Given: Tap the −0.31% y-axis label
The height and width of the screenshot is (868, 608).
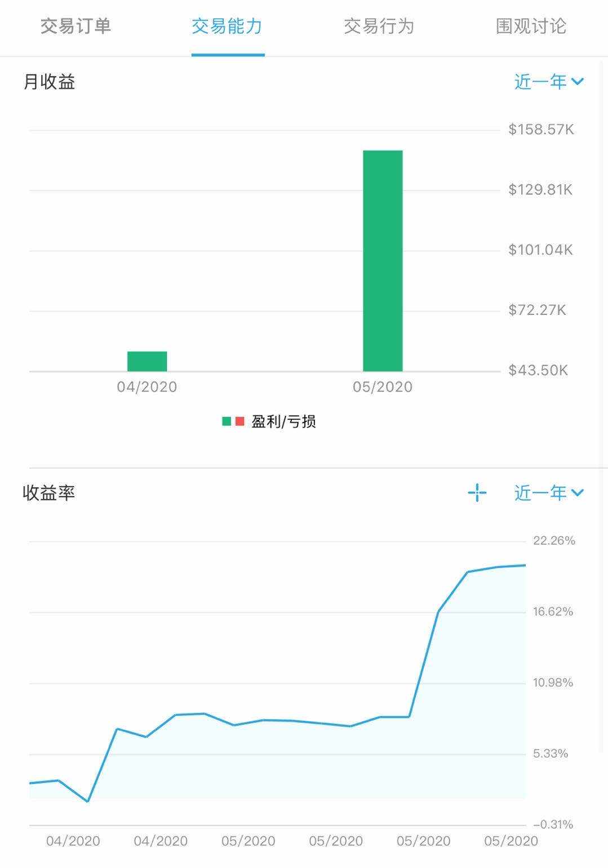Looking at the screenshot, I should (553, 825).
